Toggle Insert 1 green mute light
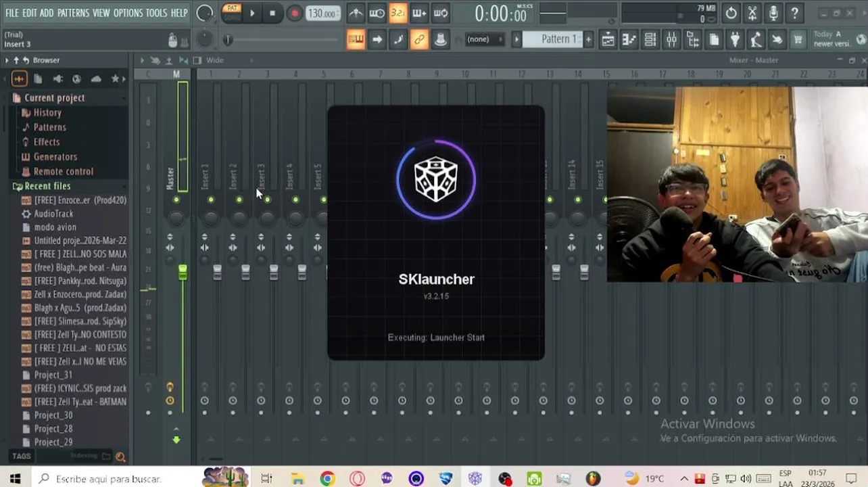This screenshot has height=487, width=868. [211, 200]
